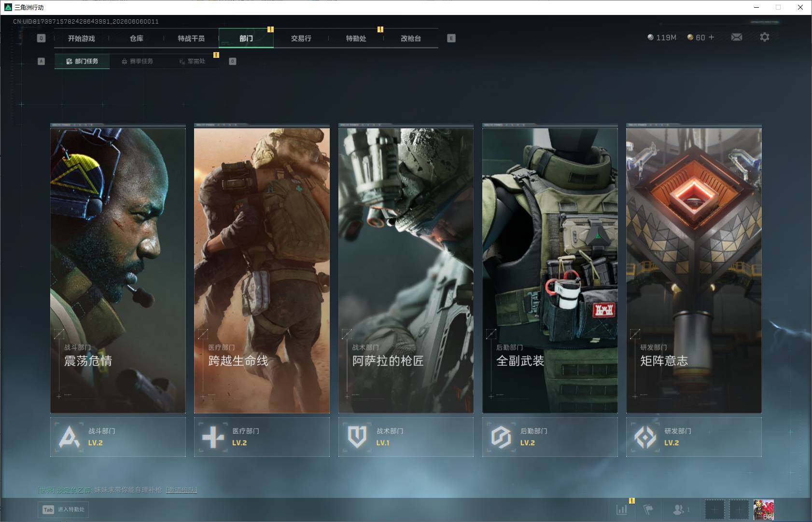The height and width of the screenshot is (522, 812).
Task: Click the world chat message line
Action: (x=117, y=490)
